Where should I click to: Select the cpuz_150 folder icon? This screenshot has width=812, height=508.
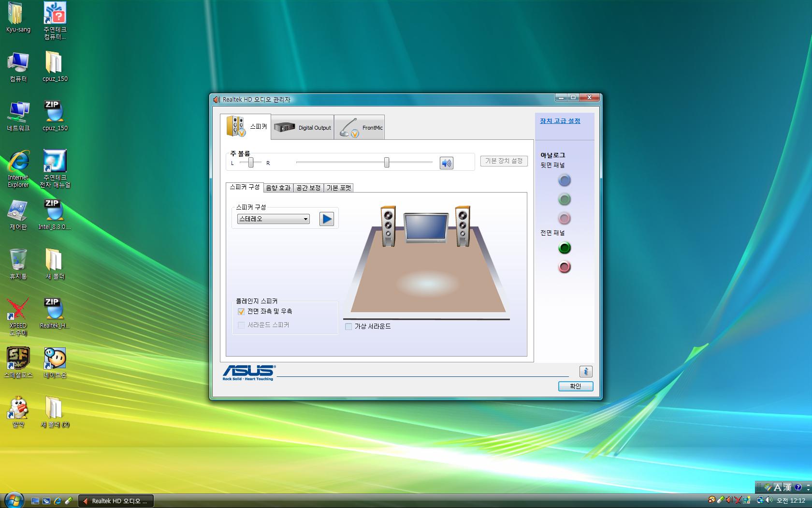[x=55, y=67]
